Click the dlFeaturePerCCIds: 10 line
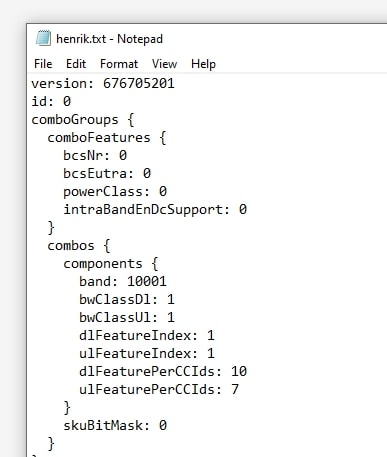This screenshot has height=457, width=387. (163, 371)
